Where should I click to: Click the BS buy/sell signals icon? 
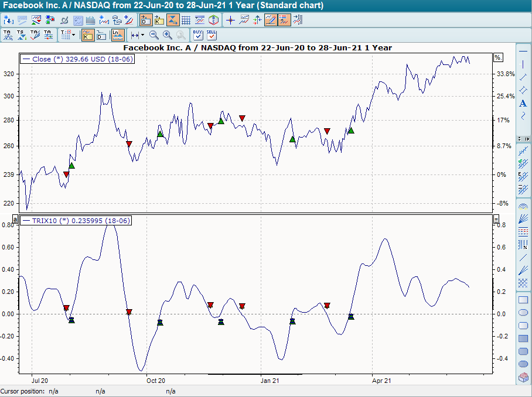(x=213, y=19)
